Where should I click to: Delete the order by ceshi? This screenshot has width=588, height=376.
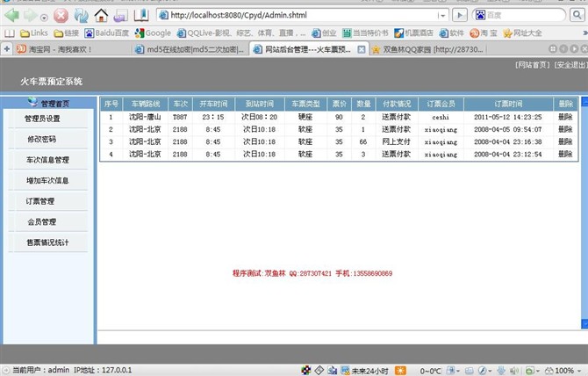[565, 117]
